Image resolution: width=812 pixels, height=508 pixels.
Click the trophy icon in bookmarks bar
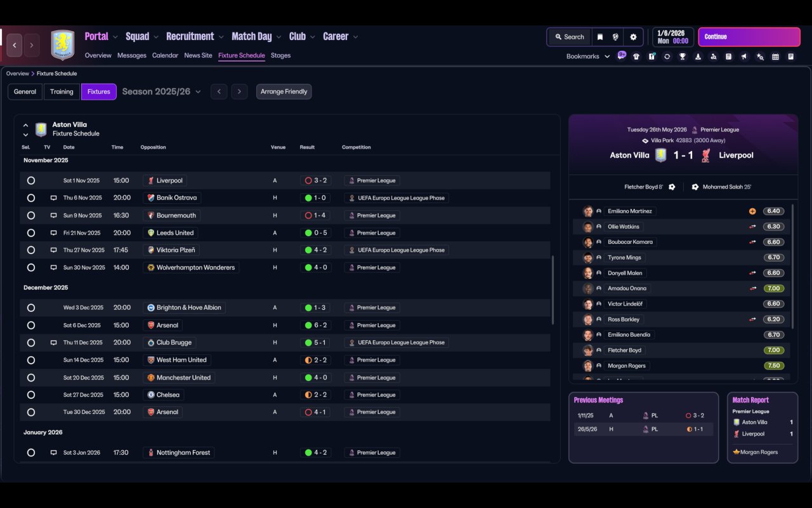pos(683,57)
